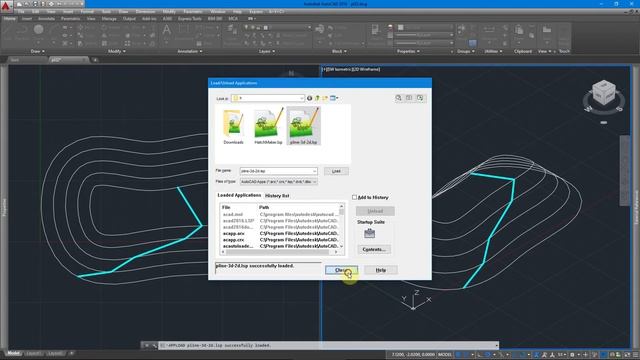Enable the Add to History checkbox
Image resolution: width=640 pixels, height=360 pixels.
354,197
